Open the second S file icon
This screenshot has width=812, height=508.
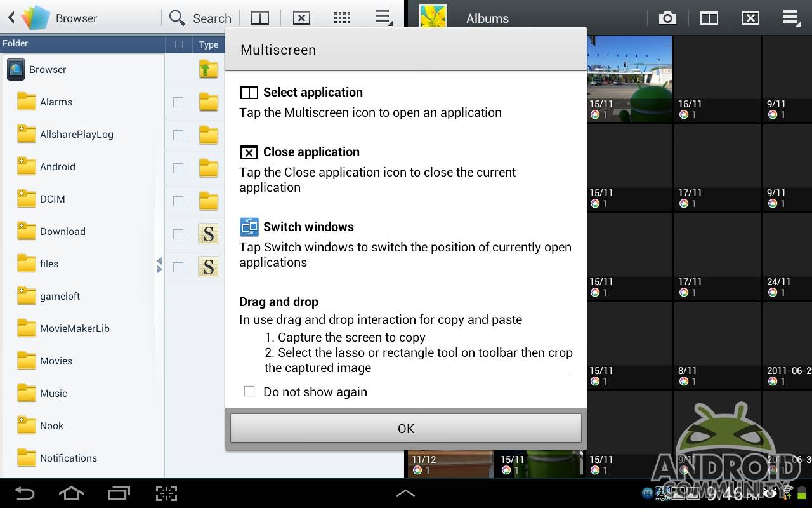tap(209, 267)
